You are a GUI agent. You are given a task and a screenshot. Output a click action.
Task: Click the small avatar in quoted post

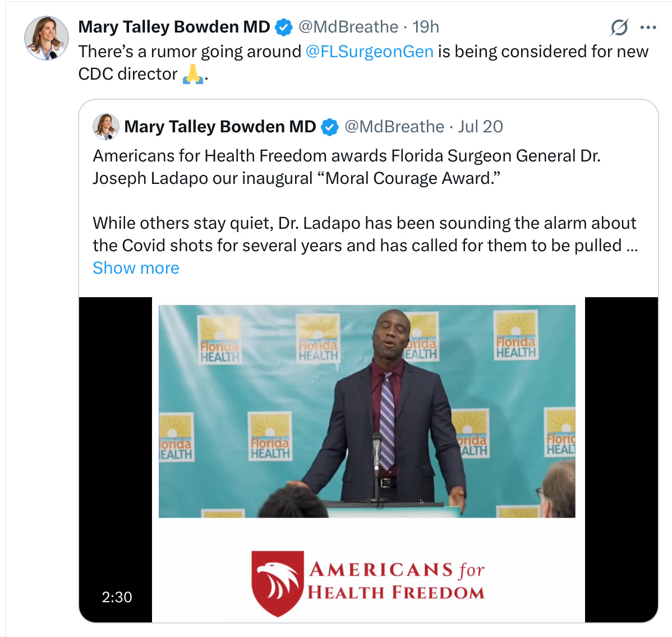106,127
